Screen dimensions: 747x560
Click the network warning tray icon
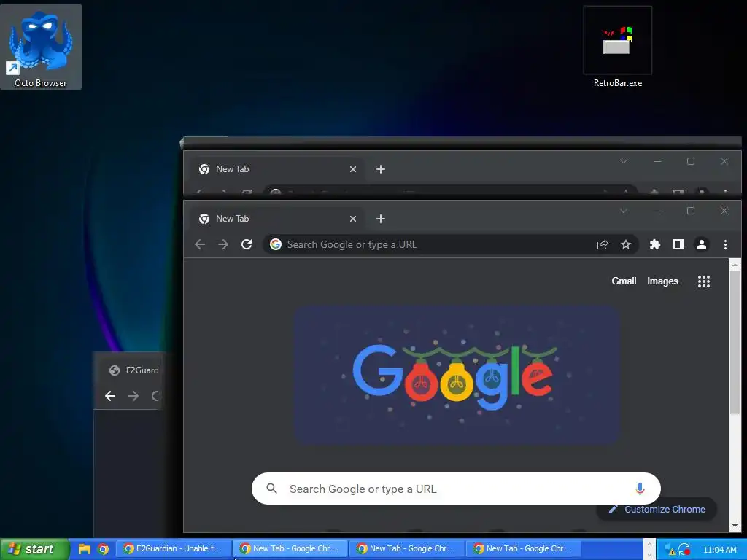pyautogui.click(x=670, y=550)
